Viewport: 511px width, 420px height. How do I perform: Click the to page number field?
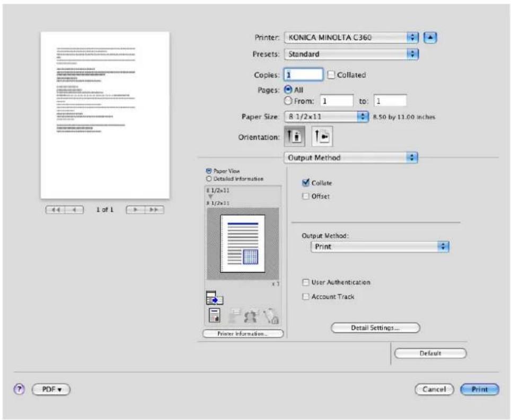point(390,101)
